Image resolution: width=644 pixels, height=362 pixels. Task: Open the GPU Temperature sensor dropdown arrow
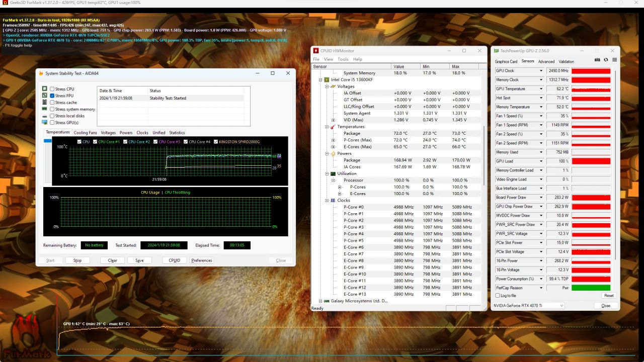pyautogui.click(x=541, y=89)
